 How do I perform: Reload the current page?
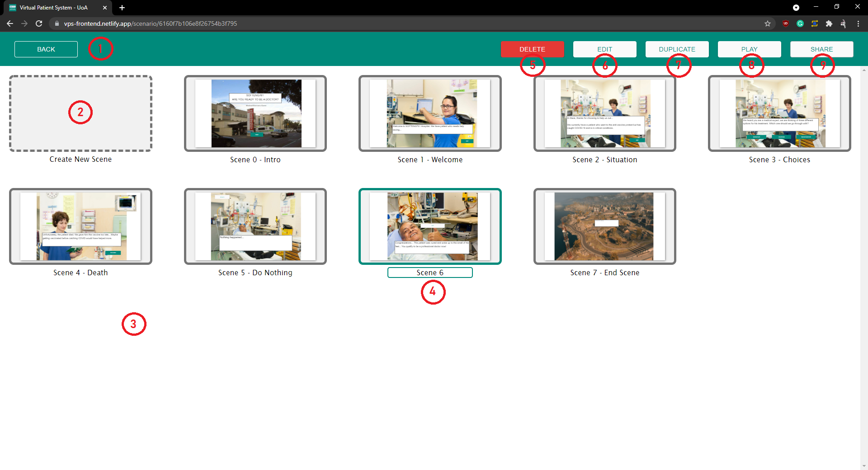[x=39, y=23]
